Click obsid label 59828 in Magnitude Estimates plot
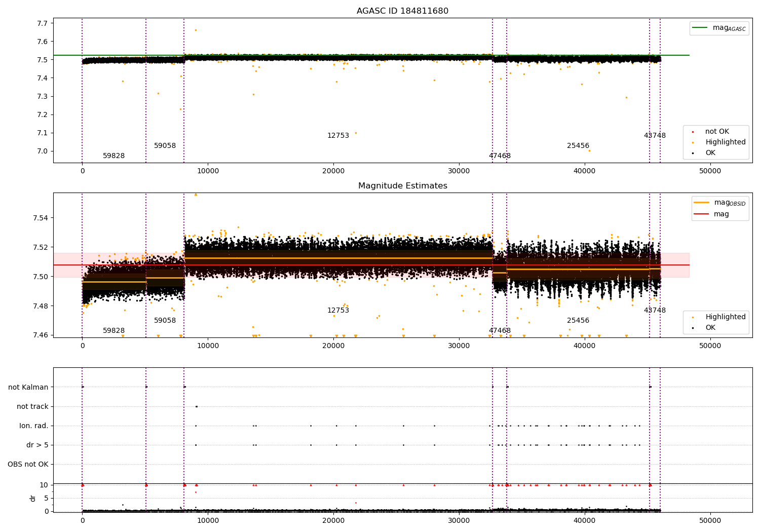 pyautogui.click(x=114, y=331)
